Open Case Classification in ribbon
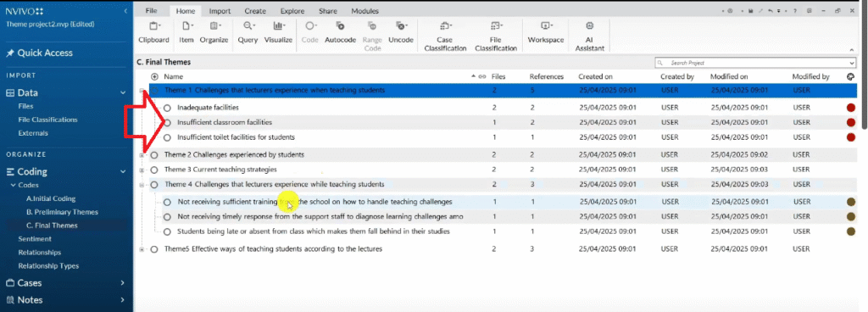The width and height of the screenshot is (868, 312). 444,36
